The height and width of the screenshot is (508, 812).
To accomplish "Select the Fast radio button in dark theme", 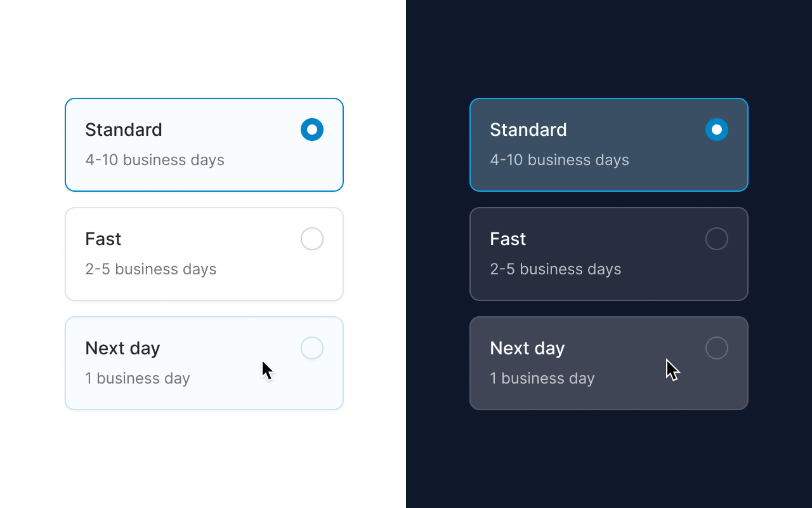I will point(717,239).
